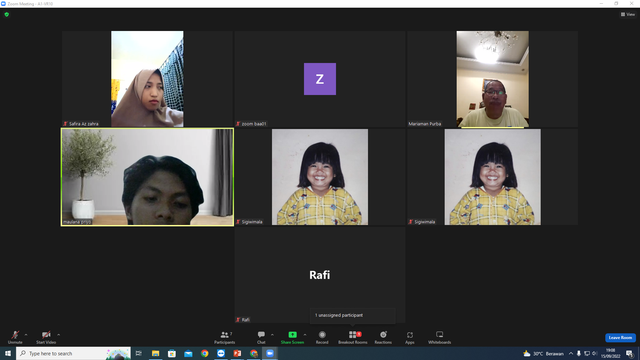
Task: Select Mariaman Purba's video tile
Action: (493, 79)
